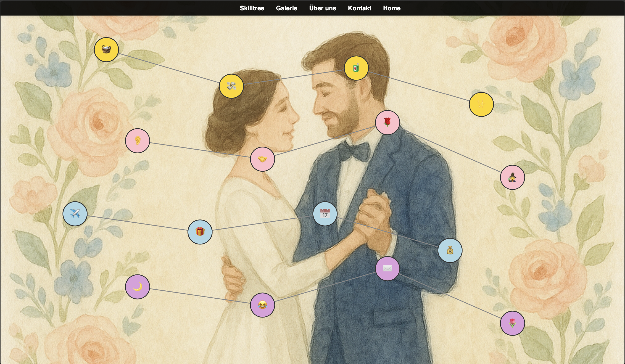Navigate to Kontakt page
Screen dimensions: 625x364
click(359, 8)
